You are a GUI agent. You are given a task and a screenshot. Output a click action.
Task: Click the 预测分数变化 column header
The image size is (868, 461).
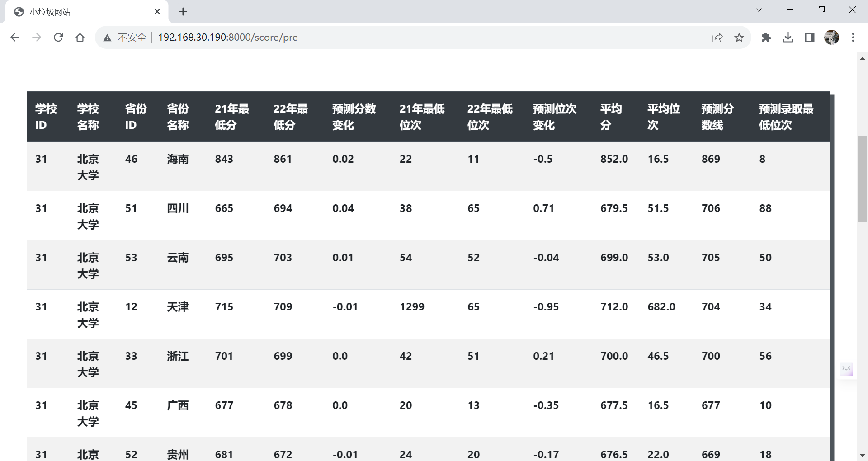354,117
